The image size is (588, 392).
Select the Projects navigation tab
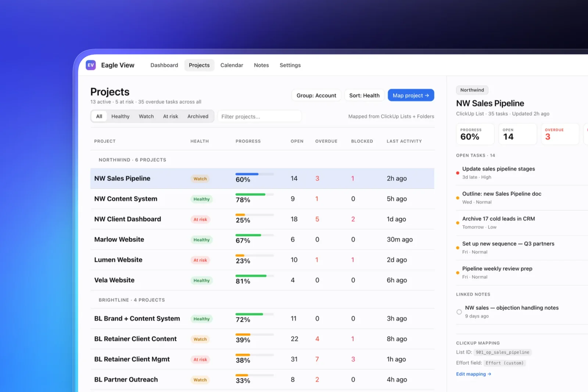(x=199, y=65)
